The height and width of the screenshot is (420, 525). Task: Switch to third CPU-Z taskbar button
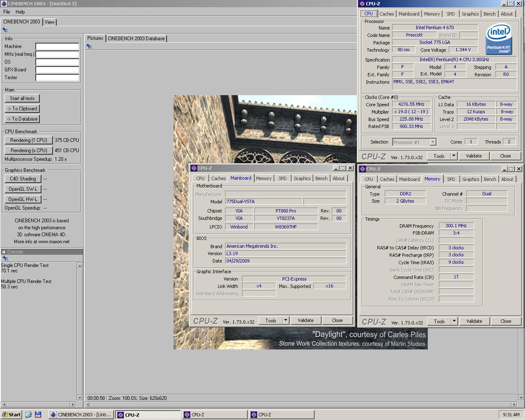(x=282, y=415)
